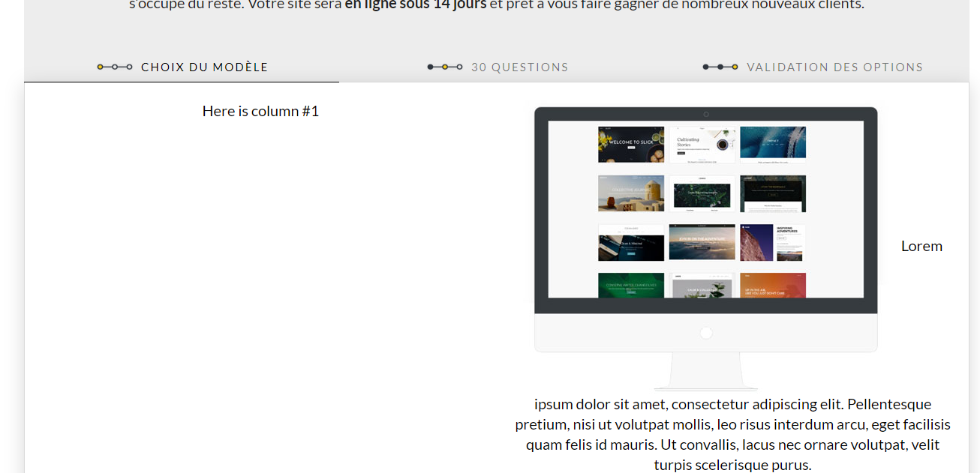Viewport: 980px width, 473px height.
Task: Open the Choix du modèle tab
Action: tap(204, 67)
